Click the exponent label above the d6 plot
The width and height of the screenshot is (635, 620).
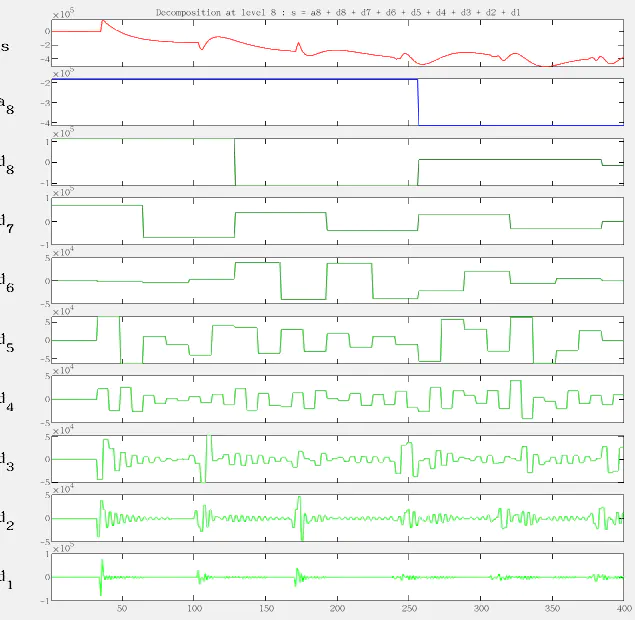[x=63, y=252]
